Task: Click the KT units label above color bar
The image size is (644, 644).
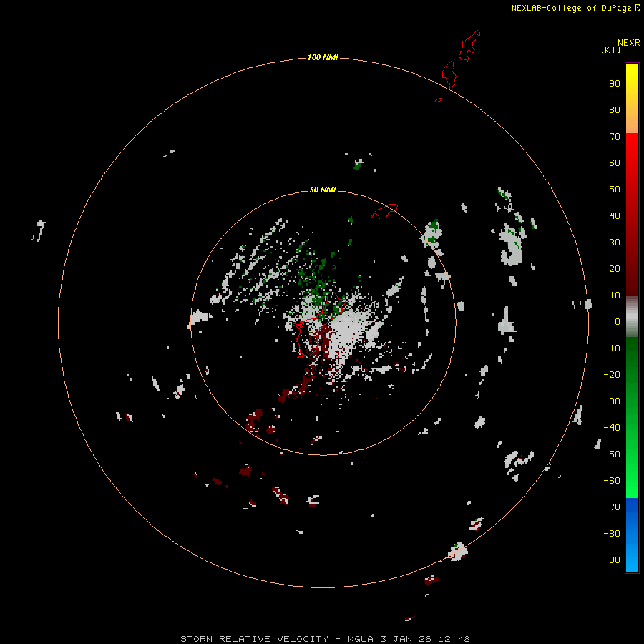Action: [x=611, y=49]
